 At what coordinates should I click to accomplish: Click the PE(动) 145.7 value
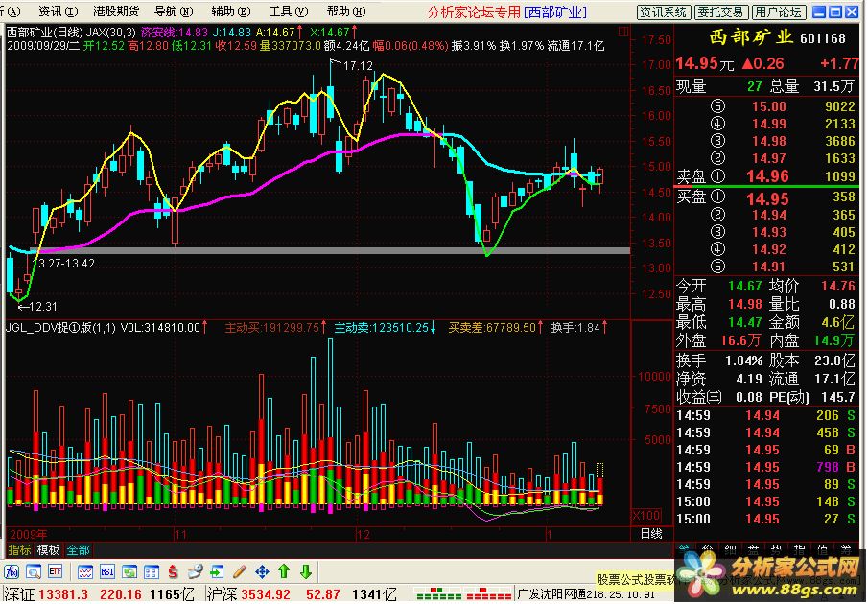pyautogui.click(x=838, y=397)
